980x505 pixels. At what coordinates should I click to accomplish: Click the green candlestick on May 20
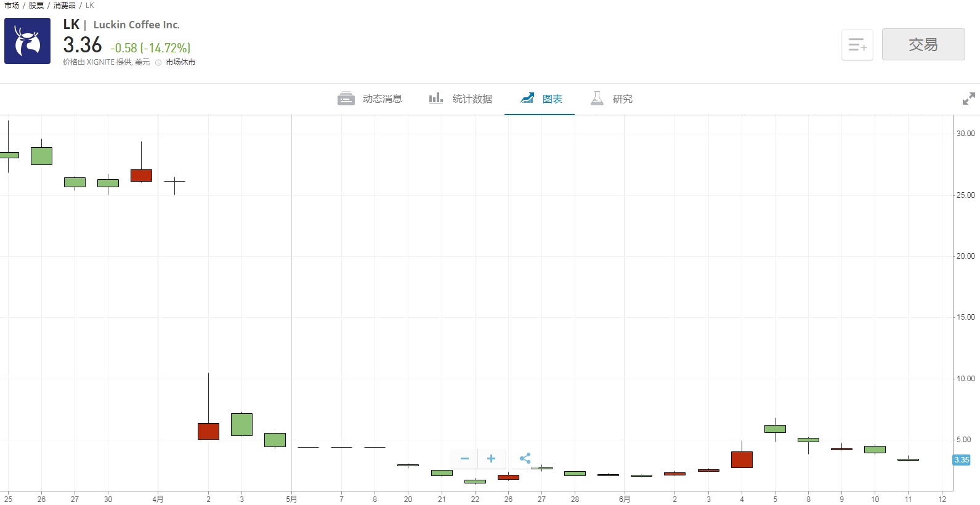pos(408,465)
